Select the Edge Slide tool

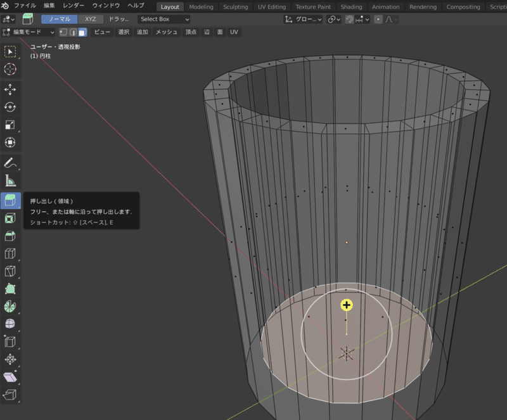tap(10, 341)
